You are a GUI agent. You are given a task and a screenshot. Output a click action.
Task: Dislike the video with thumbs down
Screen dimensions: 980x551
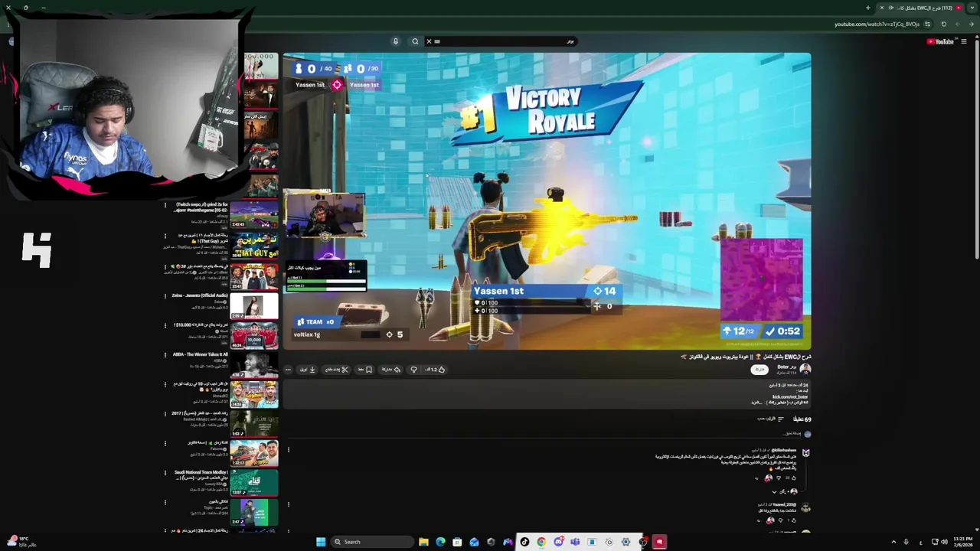pos(413,370)
